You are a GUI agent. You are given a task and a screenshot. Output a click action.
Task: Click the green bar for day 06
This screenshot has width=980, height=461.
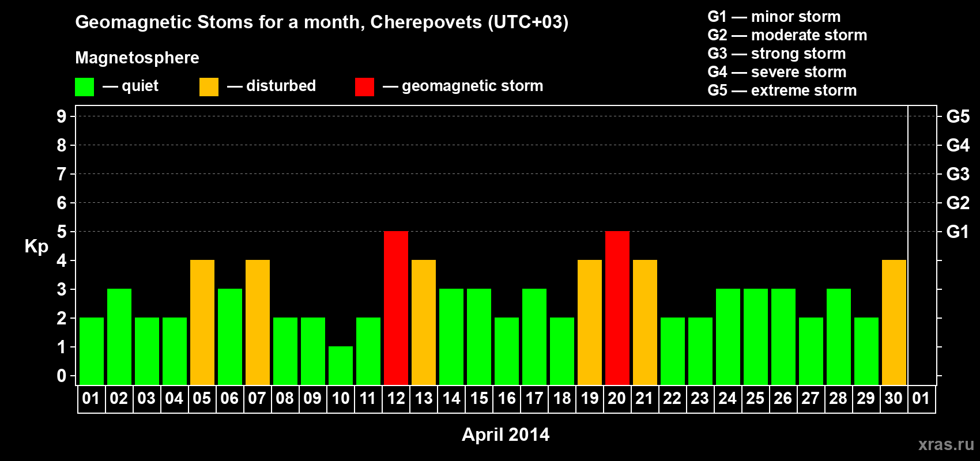pos(230,337)
